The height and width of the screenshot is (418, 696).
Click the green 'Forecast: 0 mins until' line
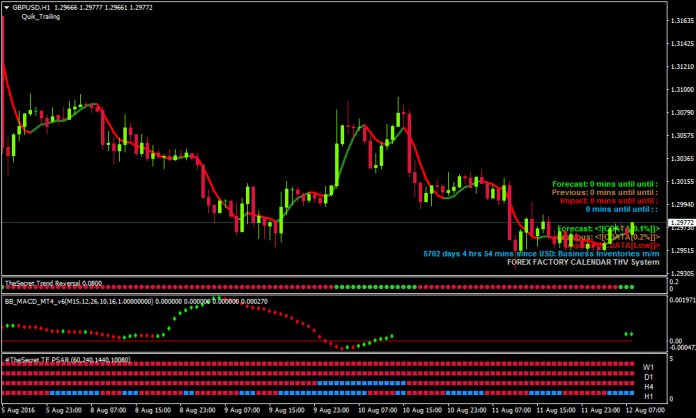click(603, 184)
